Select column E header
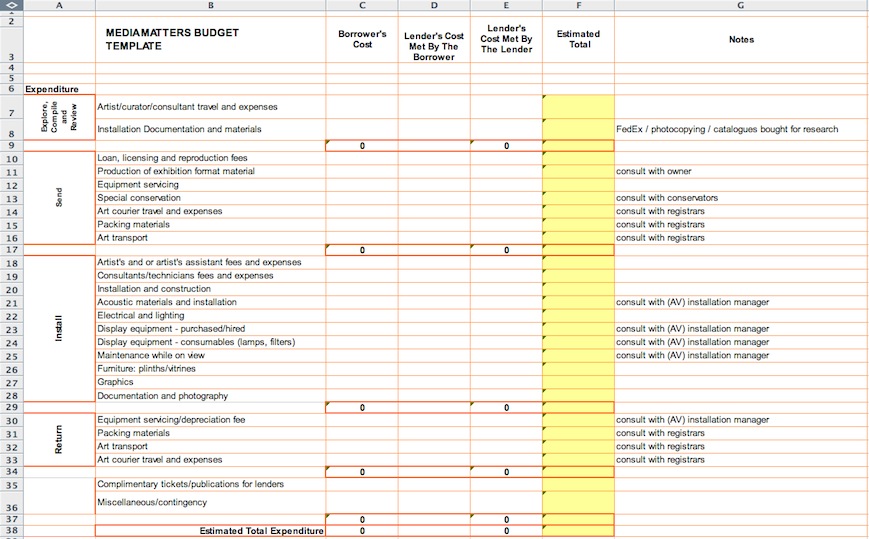 point(506,5)
